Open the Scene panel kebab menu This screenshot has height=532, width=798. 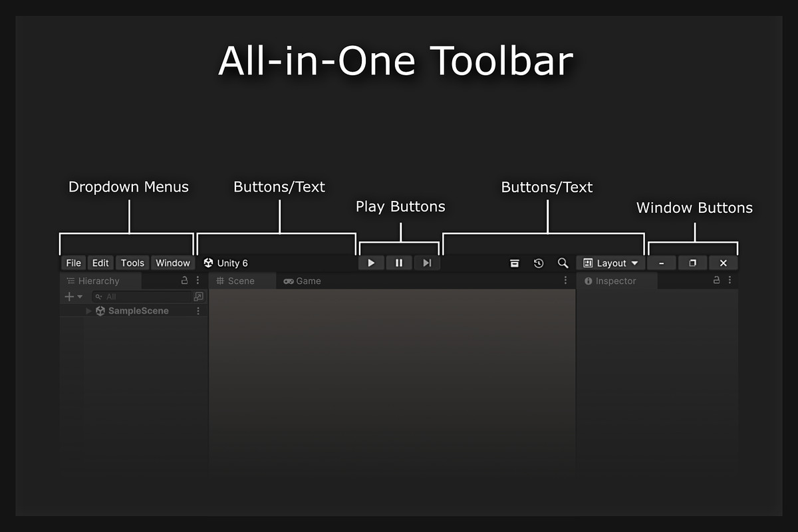coord(565,280)
